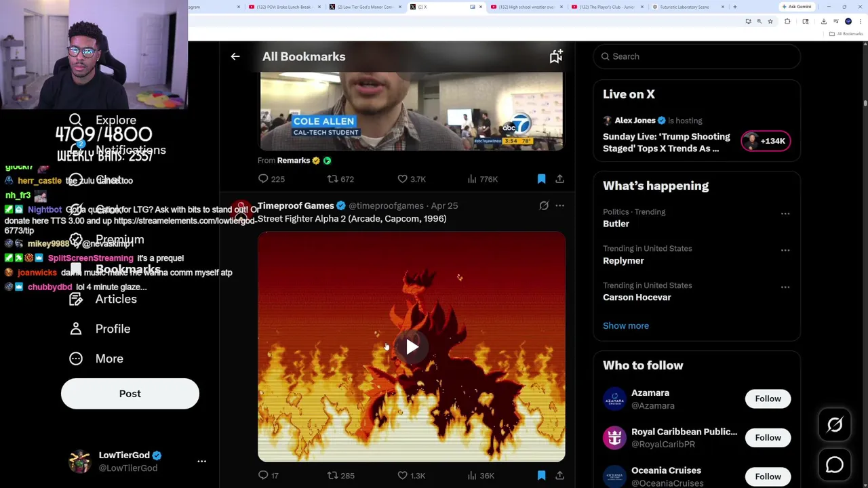Open the bookmark folders icon in header

[556, 57]
